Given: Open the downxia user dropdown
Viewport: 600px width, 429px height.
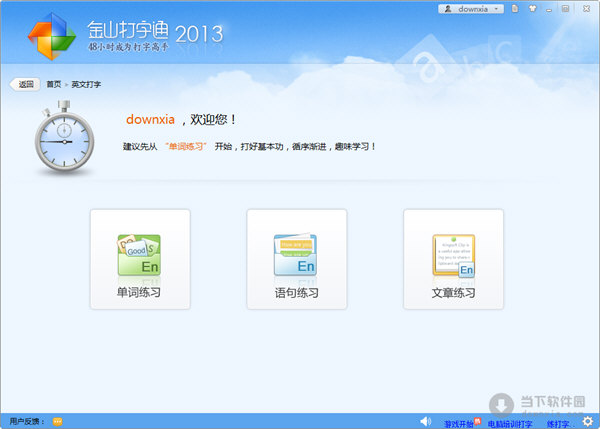Looking at the screenshot, I should 471,9.
